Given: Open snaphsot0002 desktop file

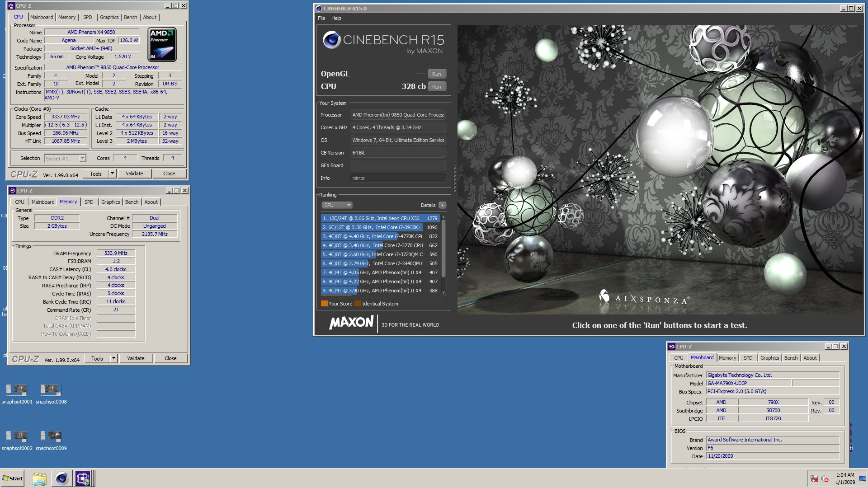Looking at the screenshot, I should click(17, 440).
